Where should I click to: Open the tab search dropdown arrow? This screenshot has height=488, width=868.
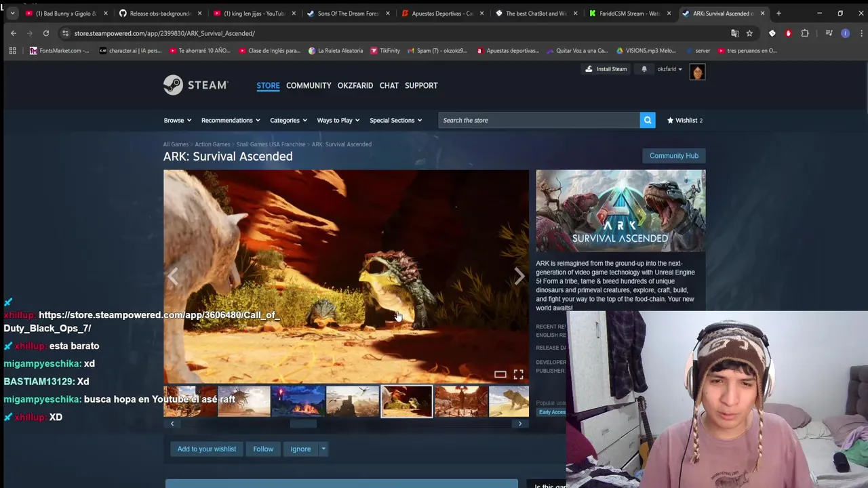point(12,13)
